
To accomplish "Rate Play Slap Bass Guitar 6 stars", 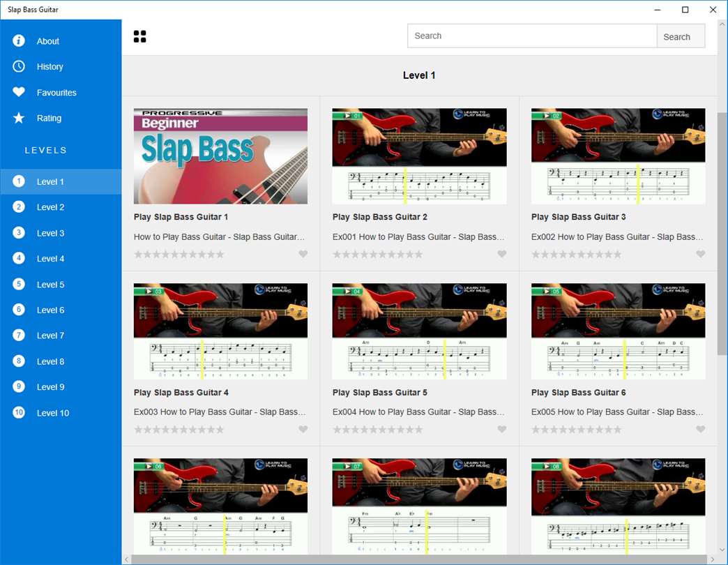I will [577, 430].
